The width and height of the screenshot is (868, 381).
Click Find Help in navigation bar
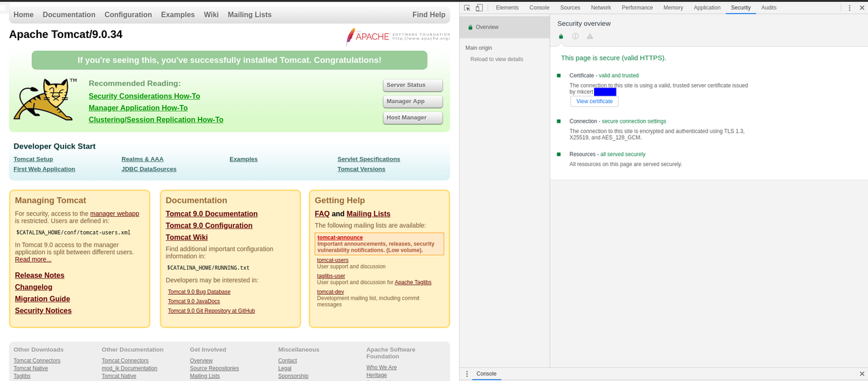coord(429,14)
